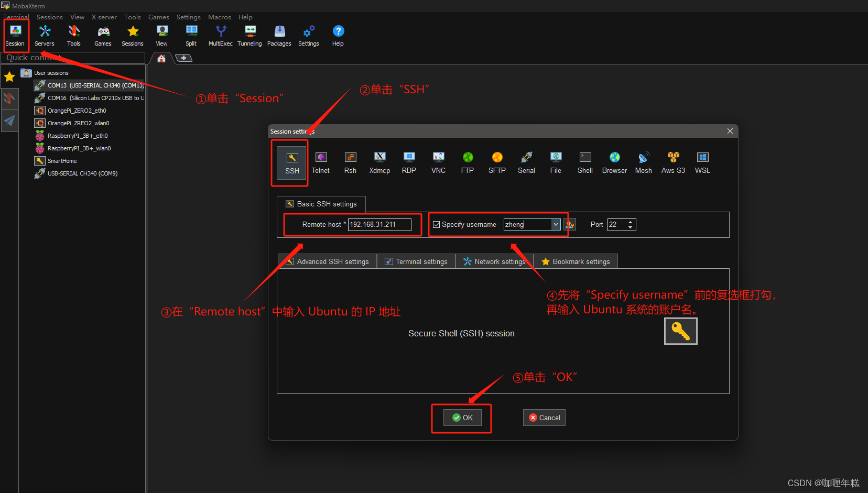This screenshot has width=868, height=493.
Task: Select the Telnet session type
Action: click(x=320, y=162)
